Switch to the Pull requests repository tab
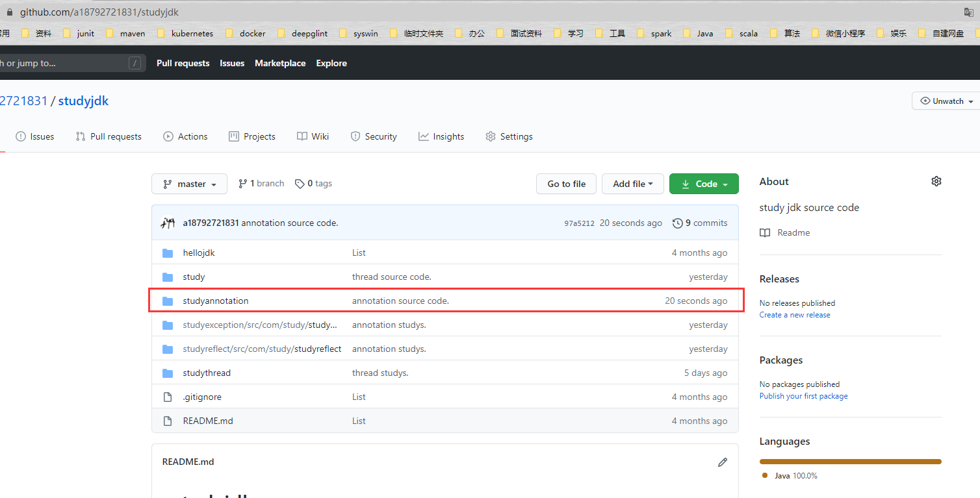The image size is (980, 498). (x=109, y=137)
